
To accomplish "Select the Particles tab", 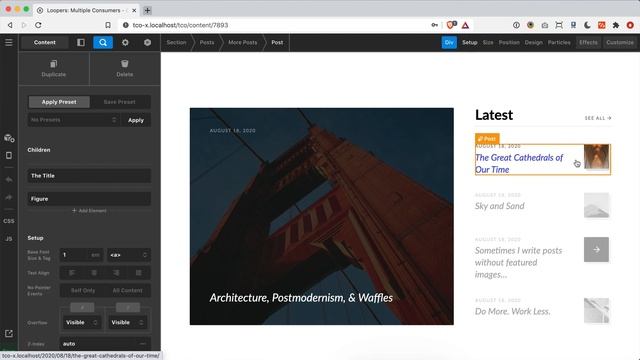I will click(x=559, y=42).
